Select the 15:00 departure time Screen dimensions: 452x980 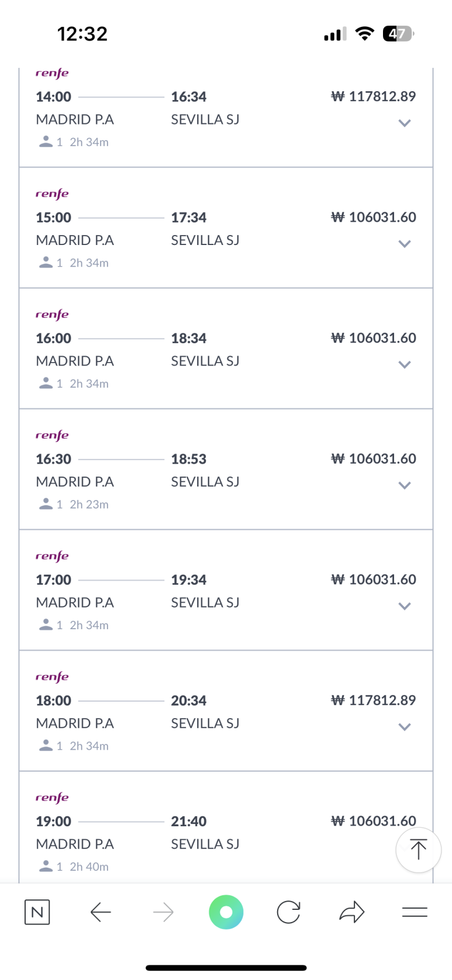53,218
